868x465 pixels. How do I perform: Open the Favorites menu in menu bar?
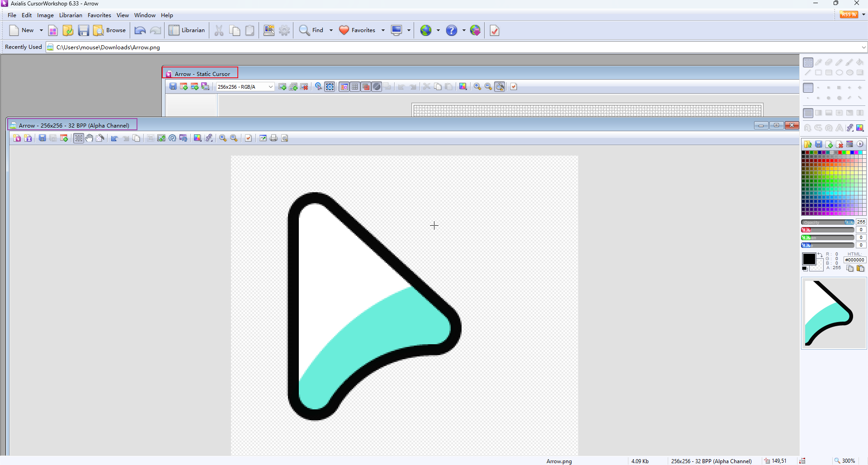tap(99, 15)
